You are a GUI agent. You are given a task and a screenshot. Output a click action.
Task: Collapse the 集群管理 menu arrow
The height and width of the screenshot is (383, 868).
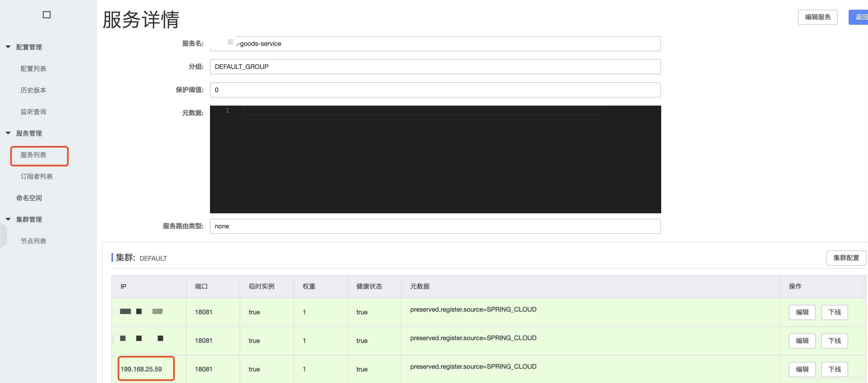click(x=8, y=220)
